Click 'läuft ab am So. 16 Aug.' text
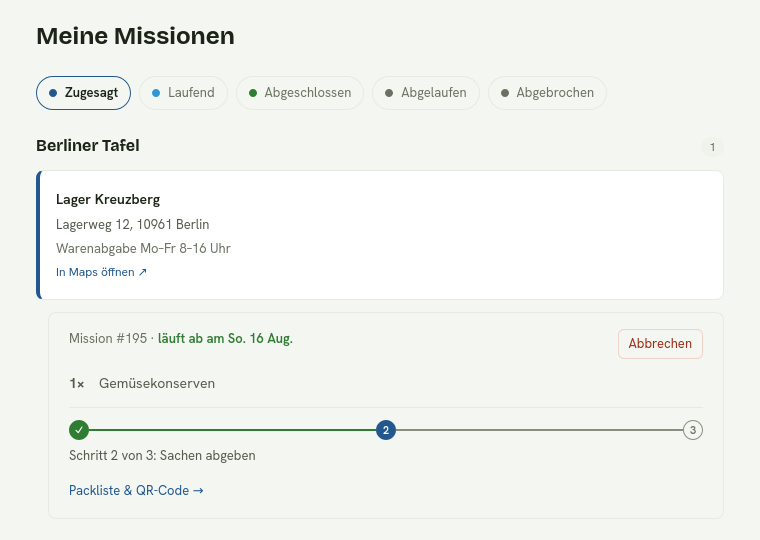The image size is (760, 540). [x=225, y=338]
